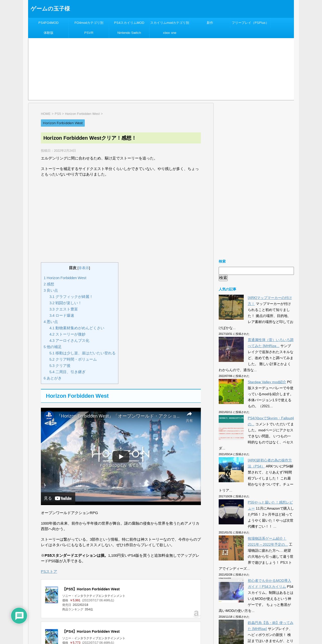Jump to TOC entry 3.4 ロード爆速
Viewport: 322px width, 644px height.
coord(62,315)
